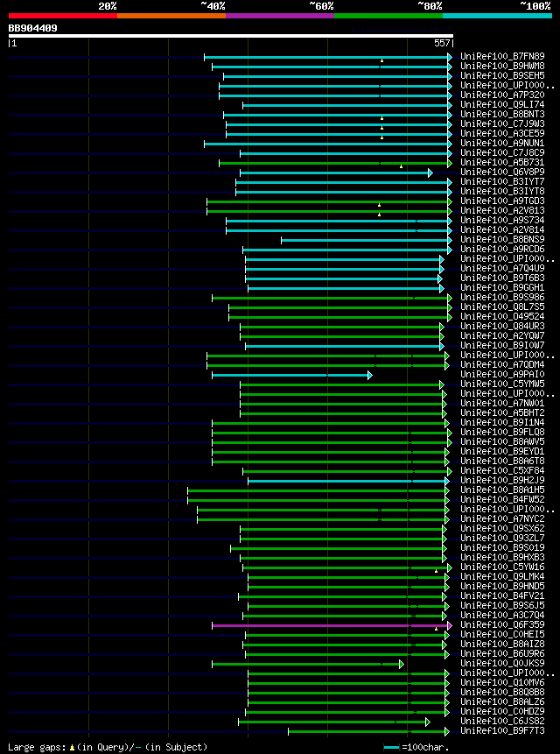560x754 pixels.
Task: Open hit UniRef100_A7P320
Action: tap(502, 95)
